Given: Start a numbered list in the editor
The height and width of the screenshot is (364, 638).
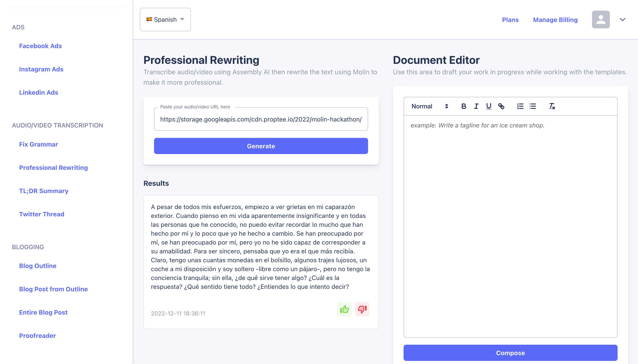Looking at the screenshot, I should point(520,106).
